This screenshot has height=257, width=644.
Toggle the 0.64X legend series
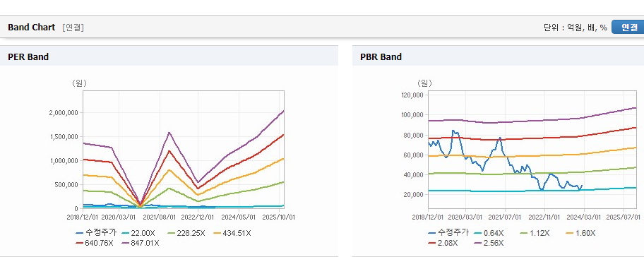coord(489,233)
